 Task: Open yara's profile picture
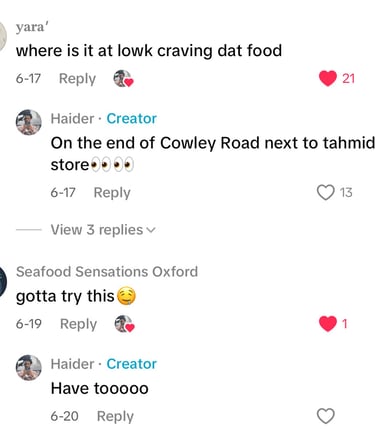click(2, 36)
